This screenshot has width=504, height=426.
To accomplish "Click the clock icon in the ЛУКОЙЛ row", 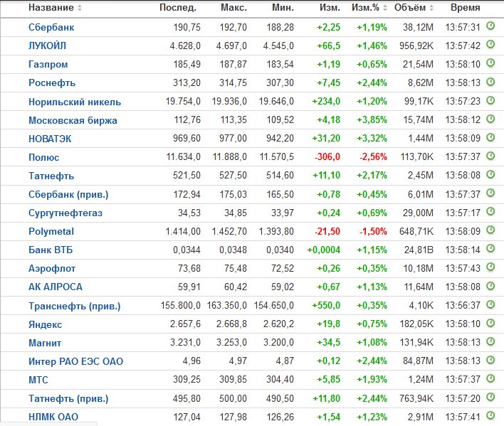I will (x=490, y=44).
